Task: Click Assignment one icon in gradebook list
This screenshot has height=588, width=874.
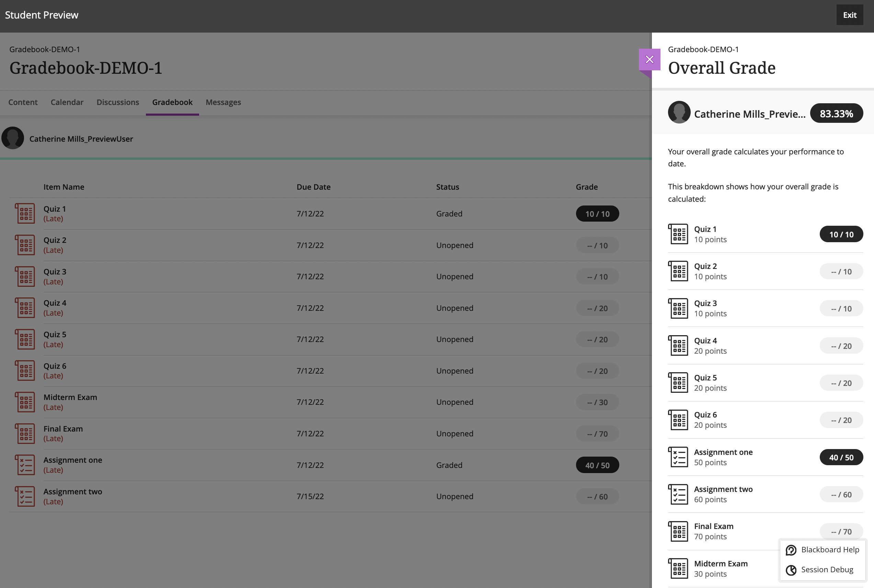Action: [x=25, y=464]
